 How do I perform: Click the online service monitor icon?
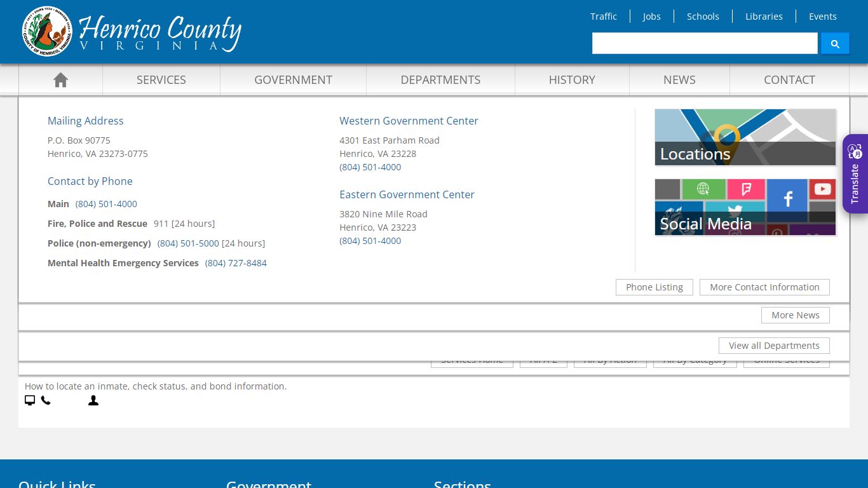pyautogui.click(x=30, y=400)
